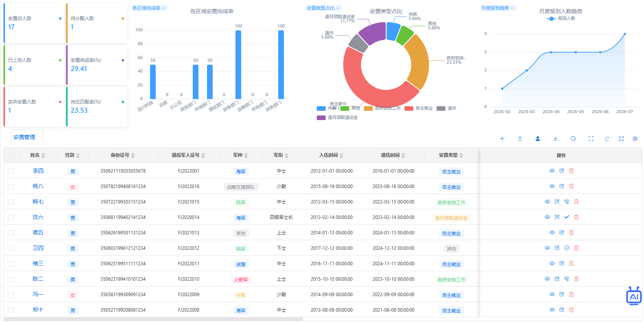Viewport: 644px width, 322px height.
Task: View the 蒋五 record with the eye icon
Action: point(552,232)
